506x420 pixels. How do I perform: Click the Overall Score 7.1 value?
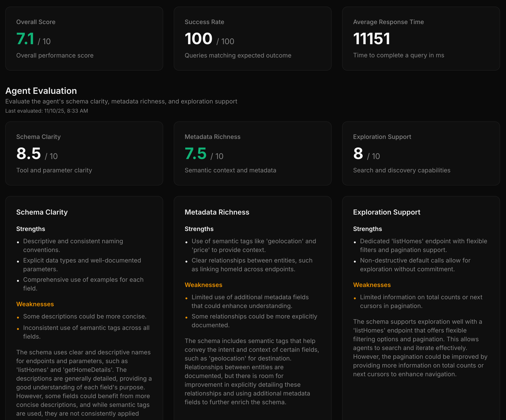pos(25,39)
